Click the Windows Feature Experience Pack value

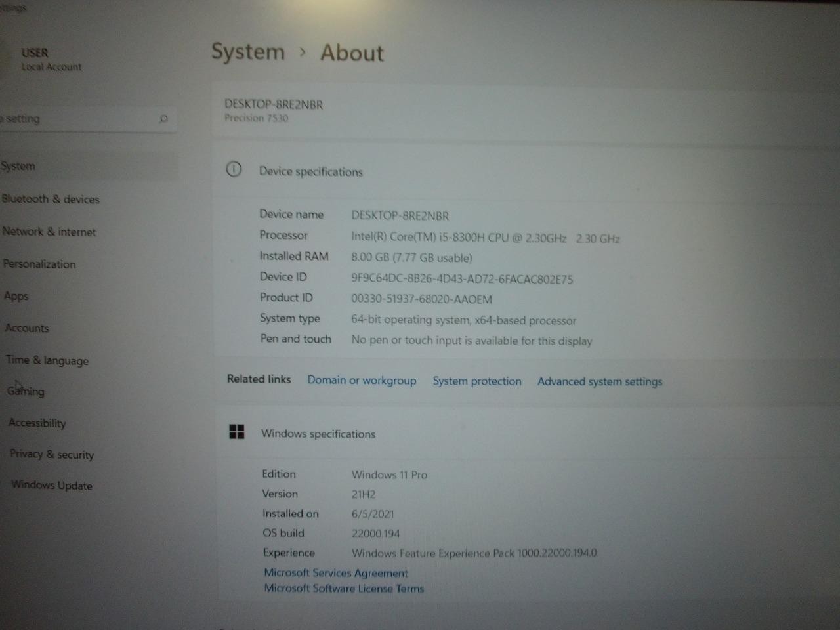(x=474, y=553)
